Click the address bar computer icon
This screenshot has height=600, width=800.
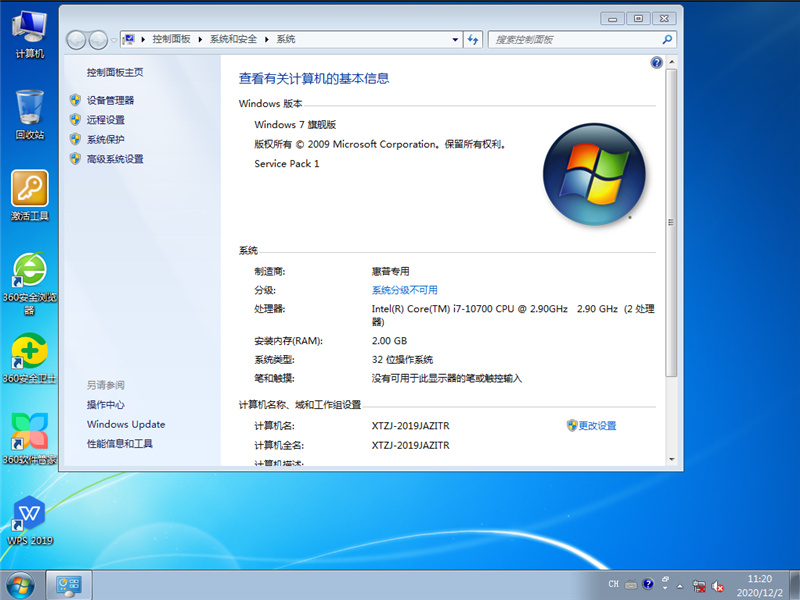pyautogui.click(x=129, y=39)
